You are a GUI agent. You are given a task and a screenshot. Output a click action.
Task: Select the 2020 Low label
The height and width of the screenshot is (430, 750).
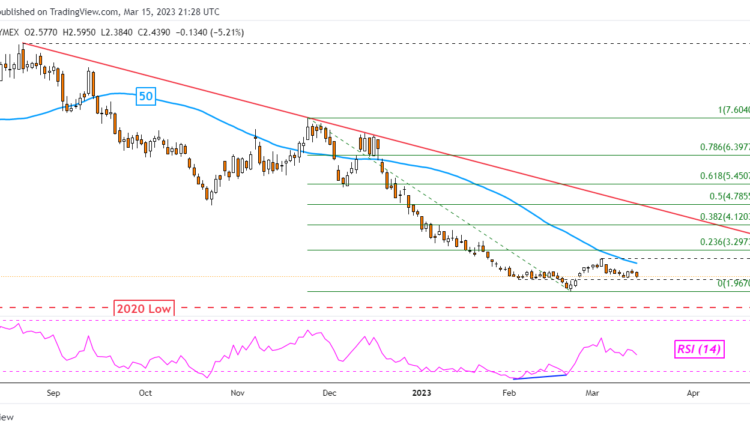143,308
